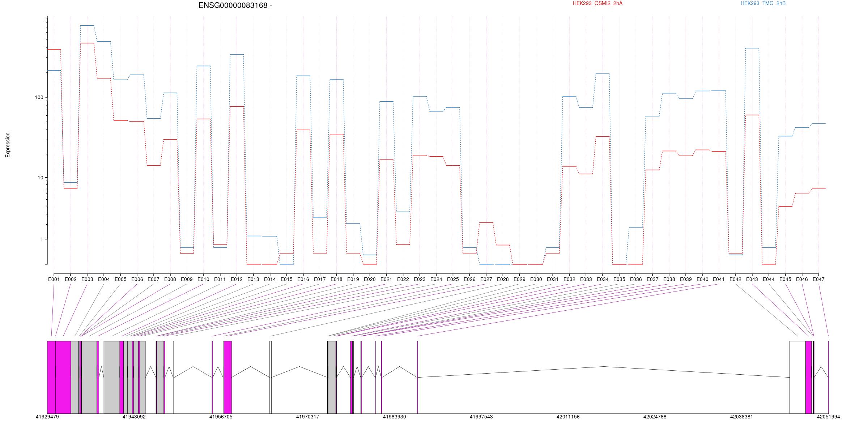
Task: Select exon label E029
Action: pos(519,279)
